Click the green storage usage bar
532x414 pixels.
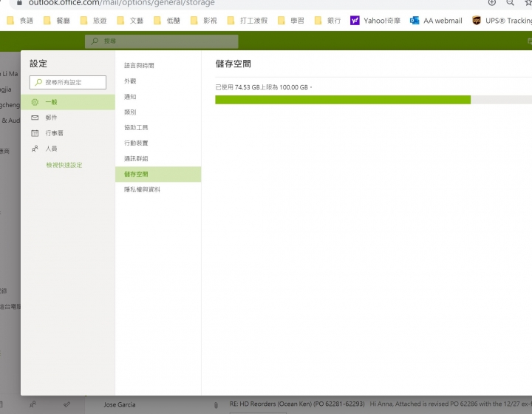click(343, 100)
